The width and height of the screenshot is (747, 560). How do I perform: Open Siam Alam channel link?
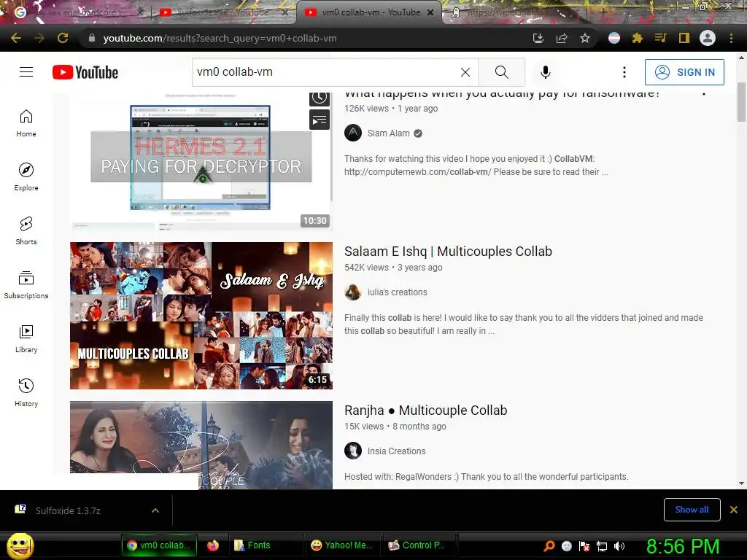click(388, 133)
